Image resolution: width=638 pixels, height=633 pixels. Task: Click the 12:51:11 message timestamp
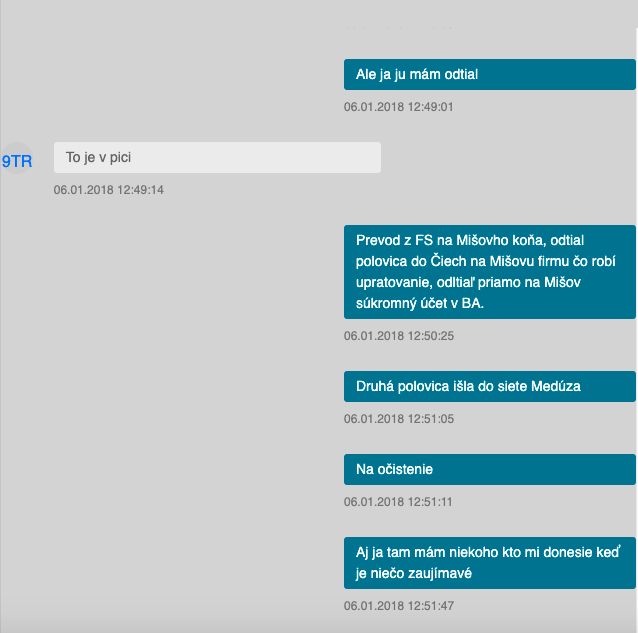(x=398, y=502)
